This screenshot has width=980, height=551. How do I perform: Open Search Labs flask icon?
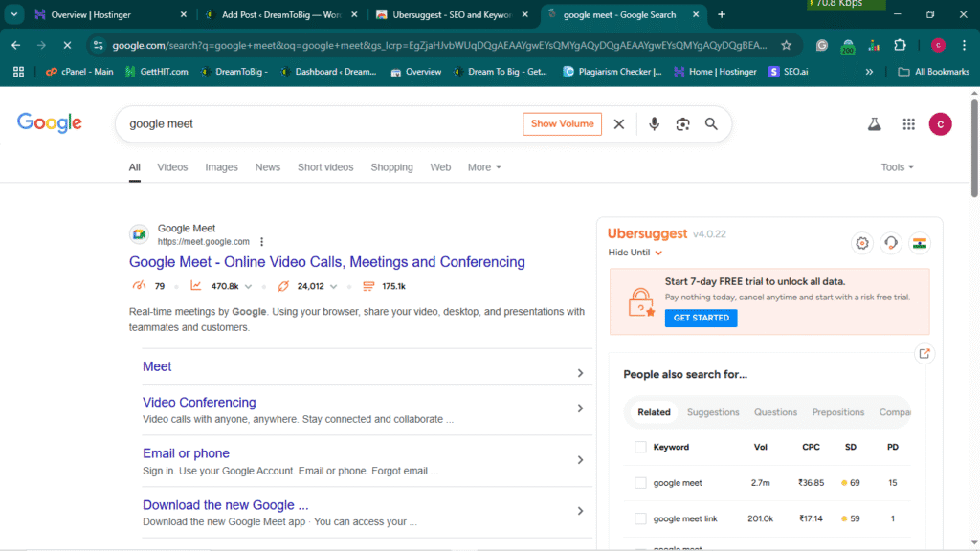click(874, 124)
